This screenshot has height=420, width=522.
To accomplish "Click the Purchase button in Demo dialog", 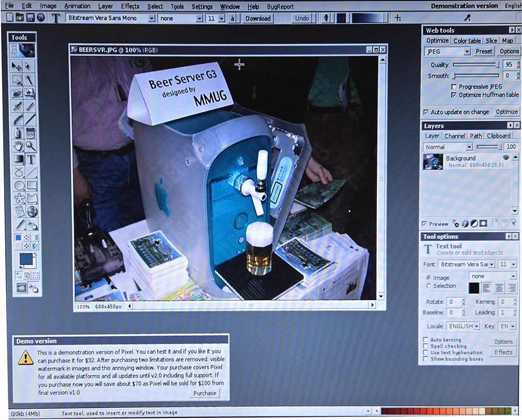I will pos(205,393).
